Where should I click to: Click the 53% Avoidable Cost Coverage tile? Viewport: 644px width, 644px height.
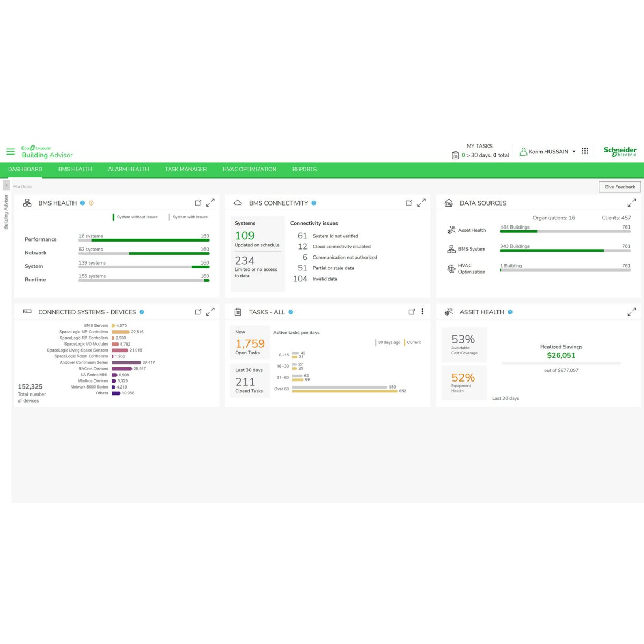[x=464, y=344]
